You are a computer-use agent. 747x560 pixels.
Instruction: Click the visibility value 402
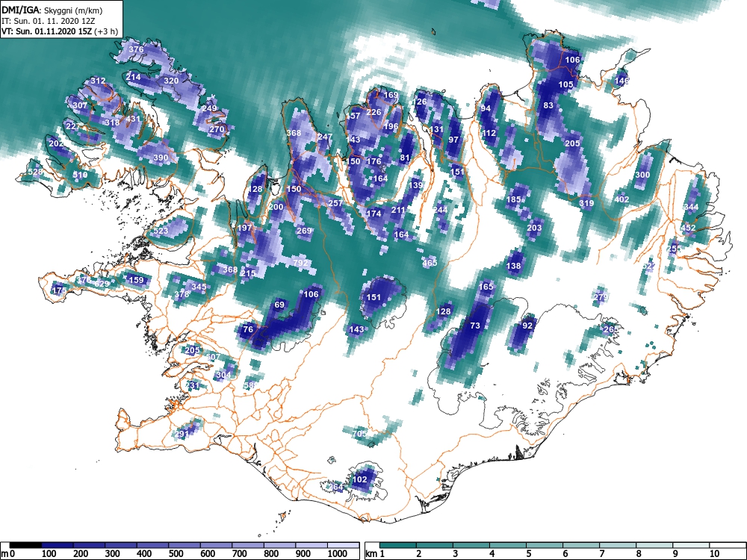pyautogui.click(x=622, y=199)
